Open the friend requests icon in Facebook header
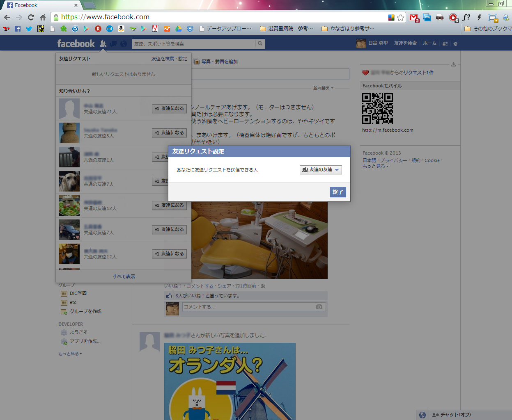This screenshot has height=420, width=512. (x=103, y=43)
